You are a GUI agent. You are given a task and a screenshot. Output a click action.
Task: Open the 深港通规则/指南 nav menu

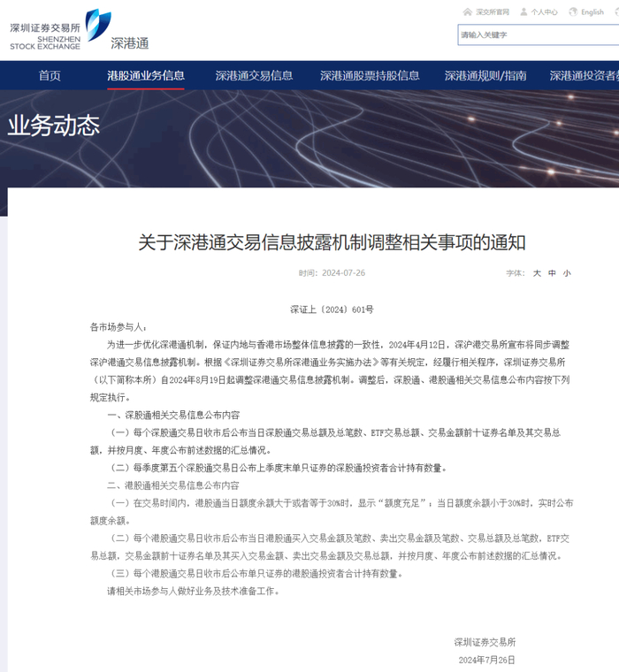[485, 76]
